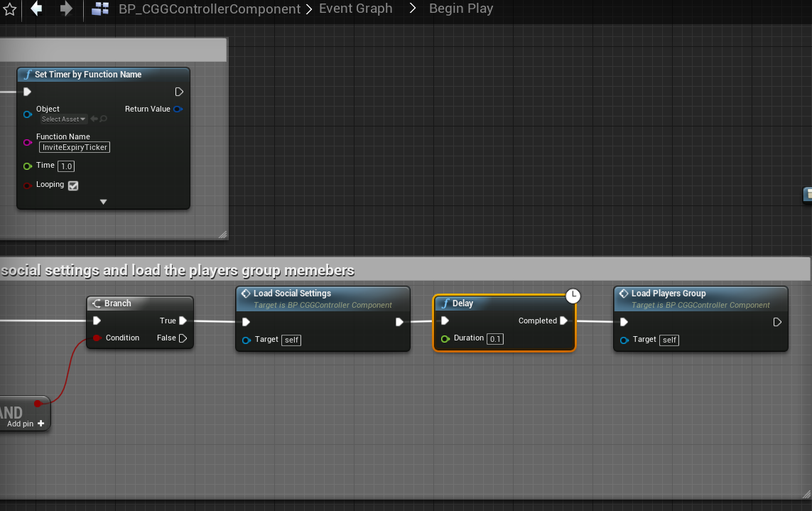Select Event Graph in breadcrumb
The width and height of the screenshot is (812, 511).
pyautogui.click(x=355, y=9)
